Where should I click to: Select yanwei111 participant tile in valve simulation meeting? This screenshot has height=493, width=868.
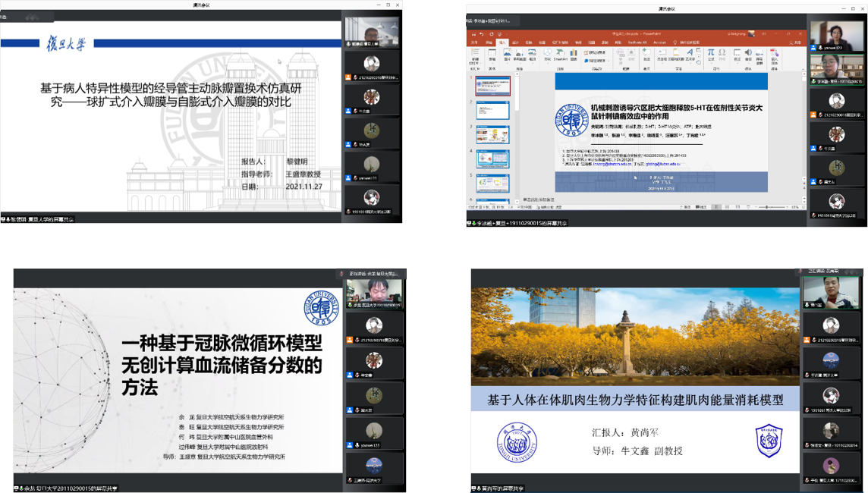coord(372,166)
